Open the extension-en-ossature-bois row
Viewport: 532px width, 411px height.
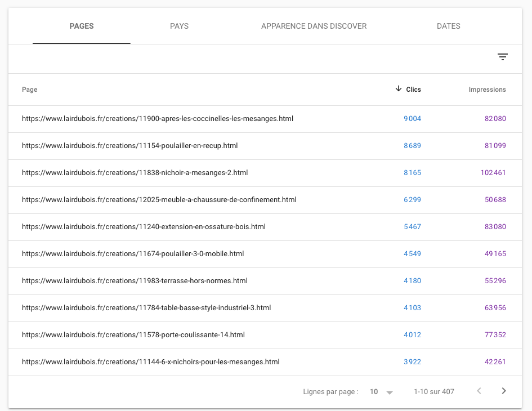click(265, 227)
